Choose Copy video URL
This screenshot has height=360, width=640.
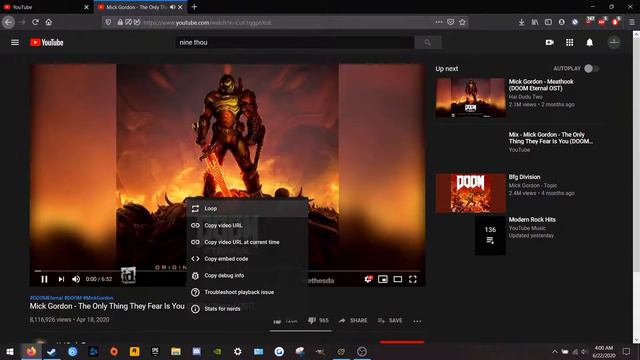(x=247, y=225)
